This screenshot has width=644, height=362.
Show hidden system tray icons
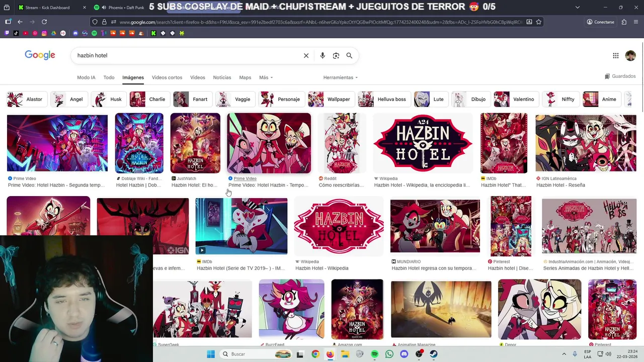click(x=563, y=354)
